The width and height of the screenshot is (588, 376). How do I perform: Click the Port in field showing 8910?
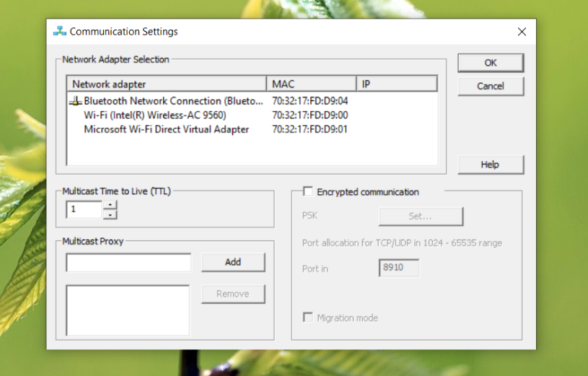click(x=399, y=268)
